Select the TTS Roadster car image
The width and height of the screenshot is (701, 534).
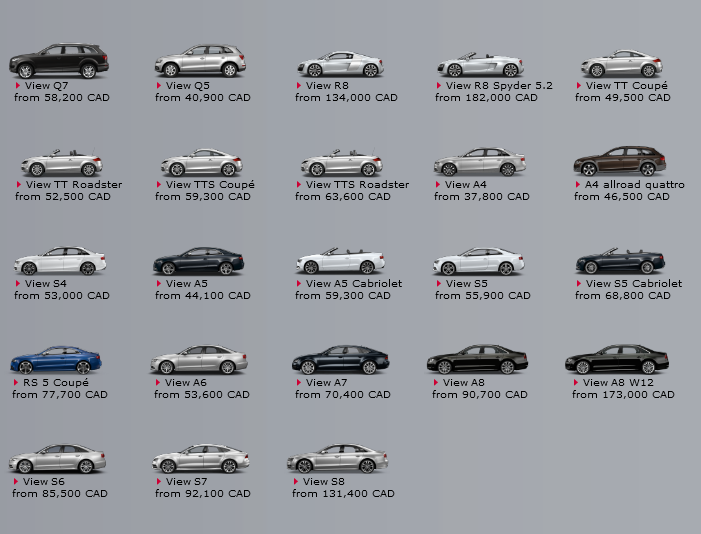click(342, 163)
